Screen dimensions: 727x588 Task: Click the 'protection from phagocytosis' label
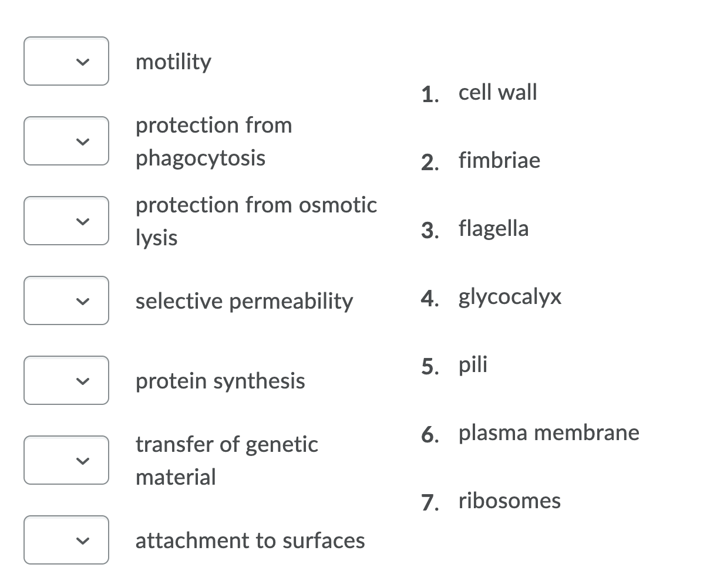coord(214,141)
